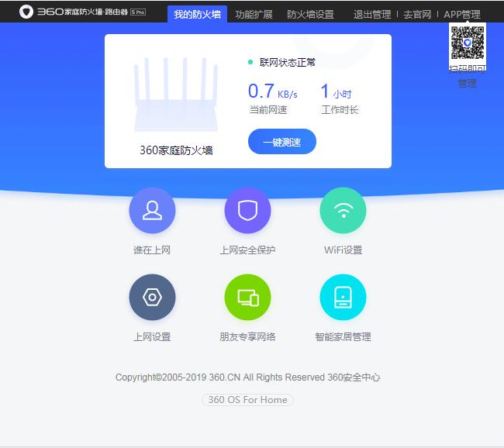Screen dimensions: 504x448
Task: Click the 5 Pro model badge
Action: coord(138,12)
